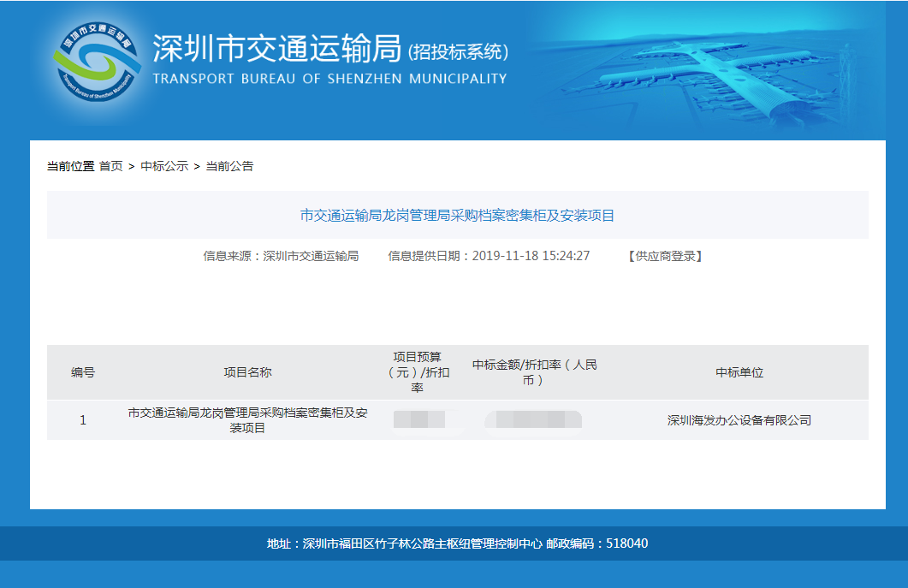Click the 信息来源 source text

pos(281,256)
